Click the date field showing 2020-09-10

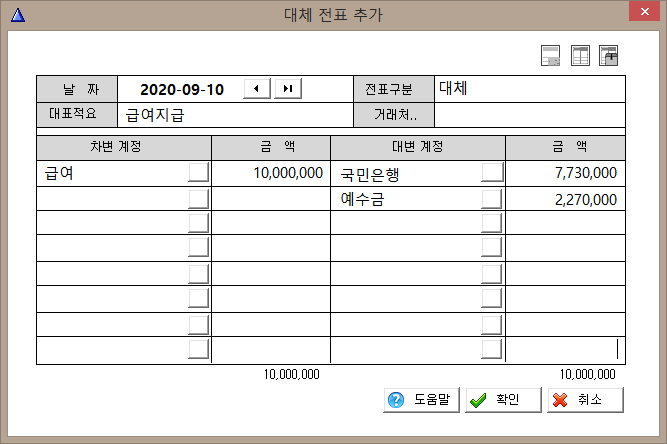[182, 89]
